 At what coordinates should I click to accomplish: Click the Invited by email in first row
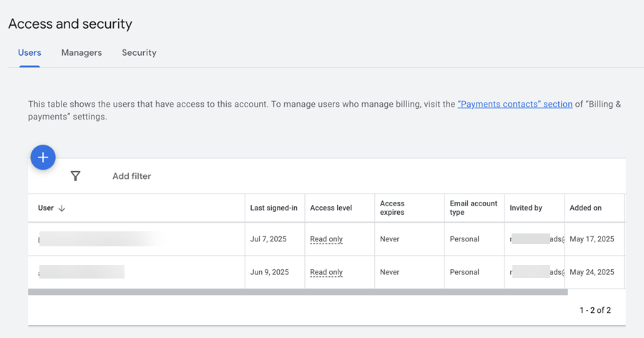click(537, 239)
